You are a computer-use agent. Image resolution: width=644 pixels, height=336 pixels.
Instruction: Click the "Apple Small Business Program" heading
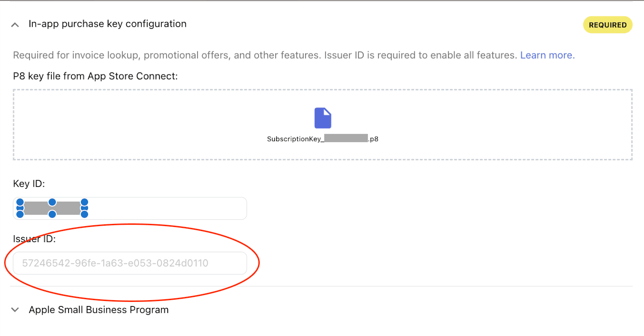tap(99, 310)
